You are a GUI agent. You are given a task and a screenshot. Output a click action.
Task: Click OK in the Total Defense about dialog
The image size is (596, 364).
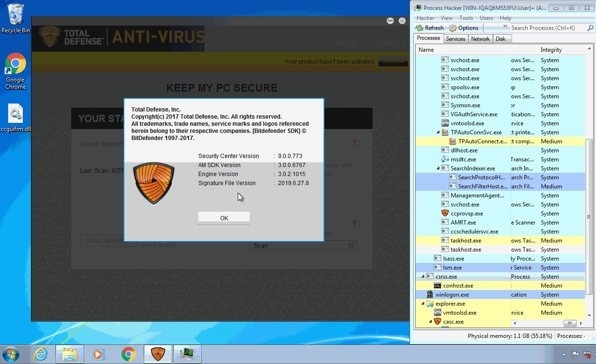(x=224, y=218)
